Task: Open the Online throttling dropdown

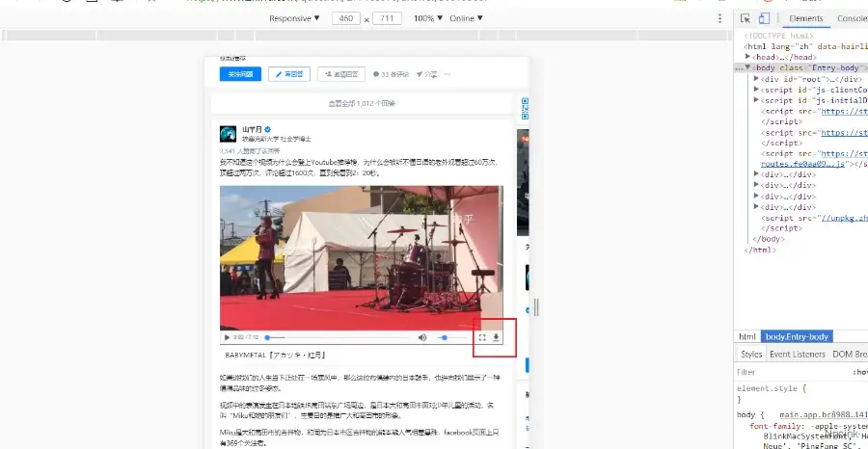Action: (466, 18)
